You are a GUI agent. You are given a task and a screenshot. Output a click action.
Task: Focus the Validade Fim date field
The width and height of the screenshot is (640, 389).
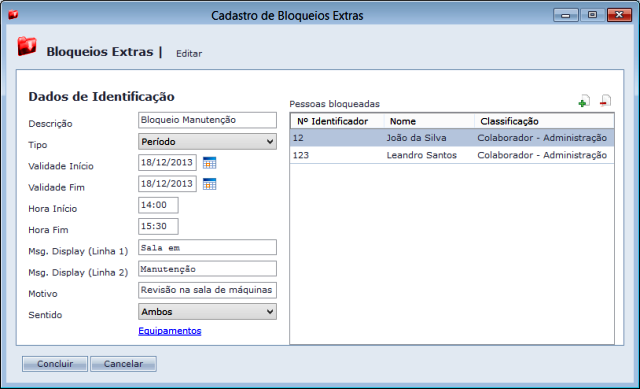tap(167, 184)
